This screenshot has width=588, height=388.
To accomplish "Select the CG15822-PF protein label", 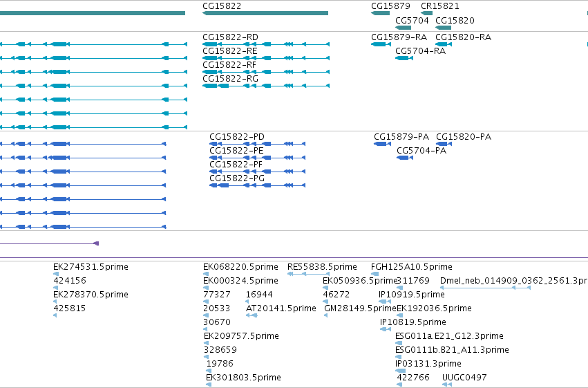I will click(x=236, y=165).
